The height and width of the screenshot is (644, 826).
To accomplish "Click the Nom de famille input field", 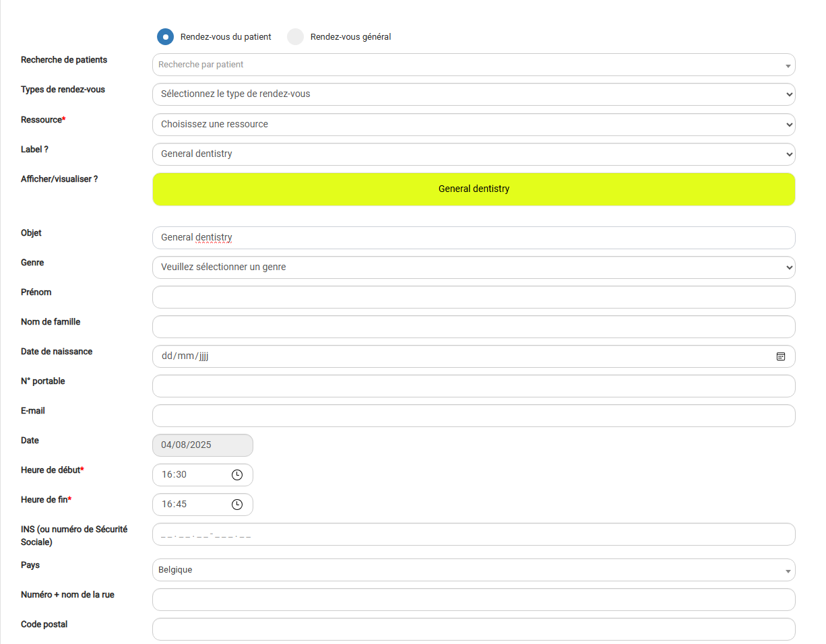I will pyautogui.click(x=473, y=327).
